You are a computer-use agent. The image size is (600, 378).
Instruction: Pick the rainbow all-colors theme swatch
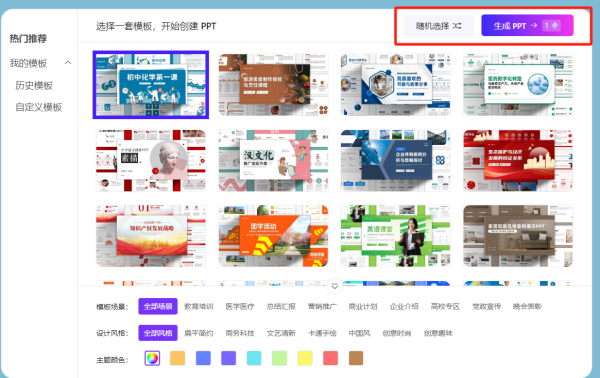coord(152,358)
